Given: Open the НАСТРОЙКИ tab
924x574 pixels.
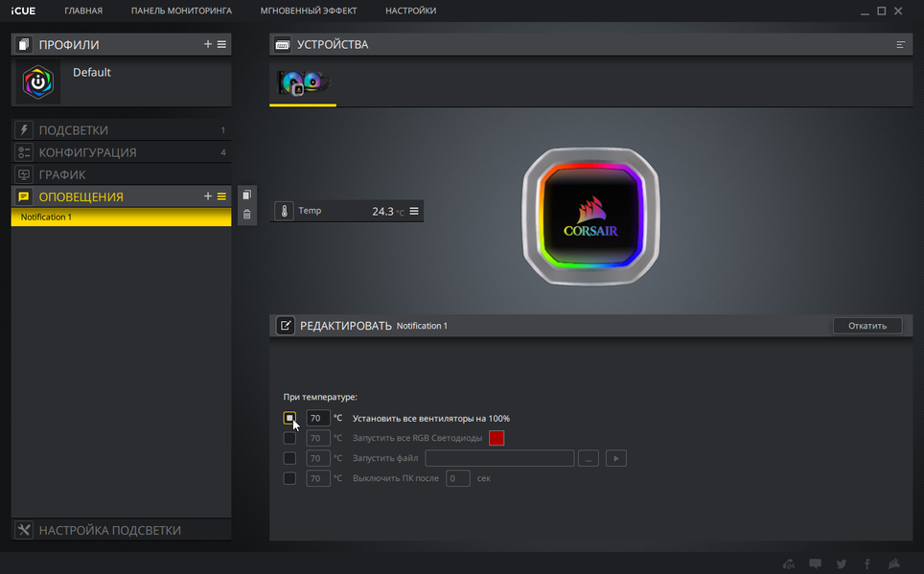Looking at the screenshot, I should (x=411, y=11).
